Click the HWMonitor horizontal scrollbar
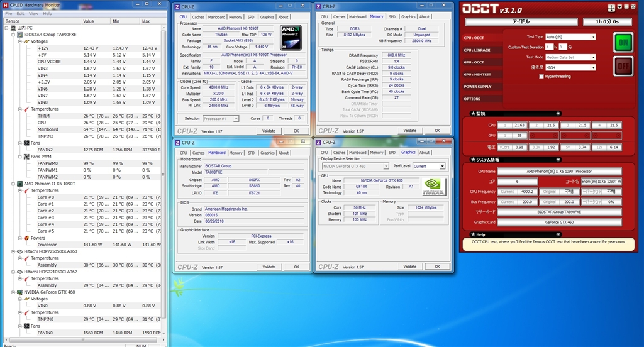The image size is (644, 347). click(x=82, y=340)
